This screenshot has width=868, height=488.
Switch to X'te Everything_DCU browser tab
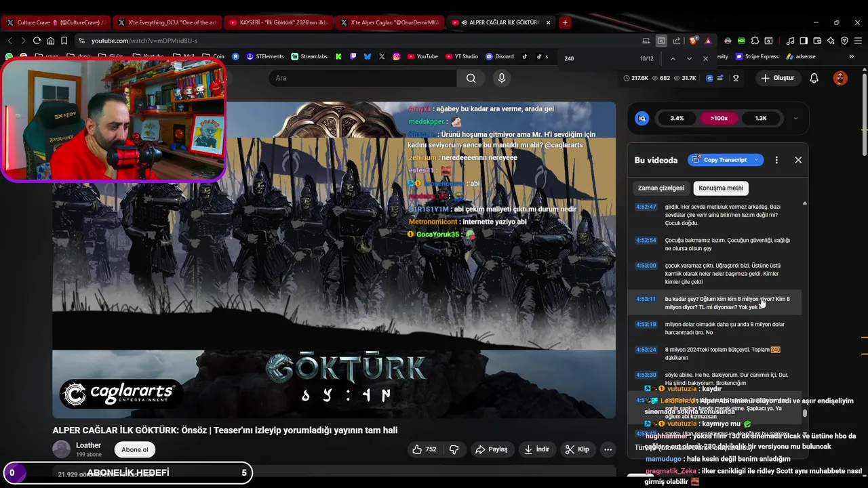click(x=167, y=22)
